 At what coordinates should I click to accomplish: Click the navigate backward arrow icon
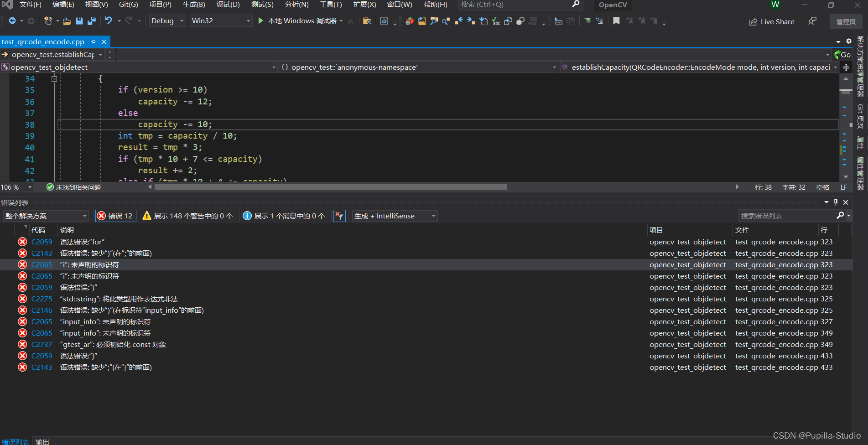click(12, 21)
